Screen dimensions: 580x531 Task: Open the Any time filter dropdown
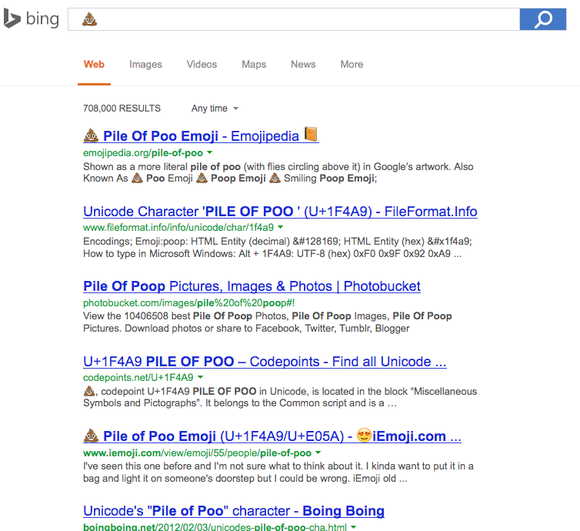click(x=215, y=108)
